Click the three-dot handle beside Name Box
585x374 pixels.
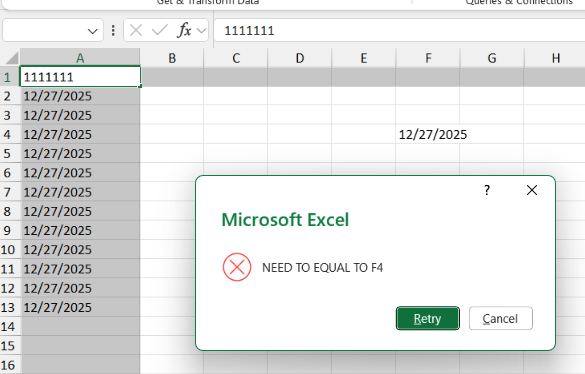[113, 30]
